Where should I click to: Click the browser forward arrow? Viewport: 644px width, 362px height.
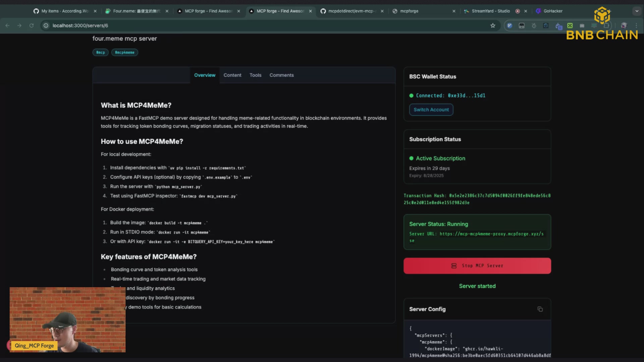coord(19,25)
